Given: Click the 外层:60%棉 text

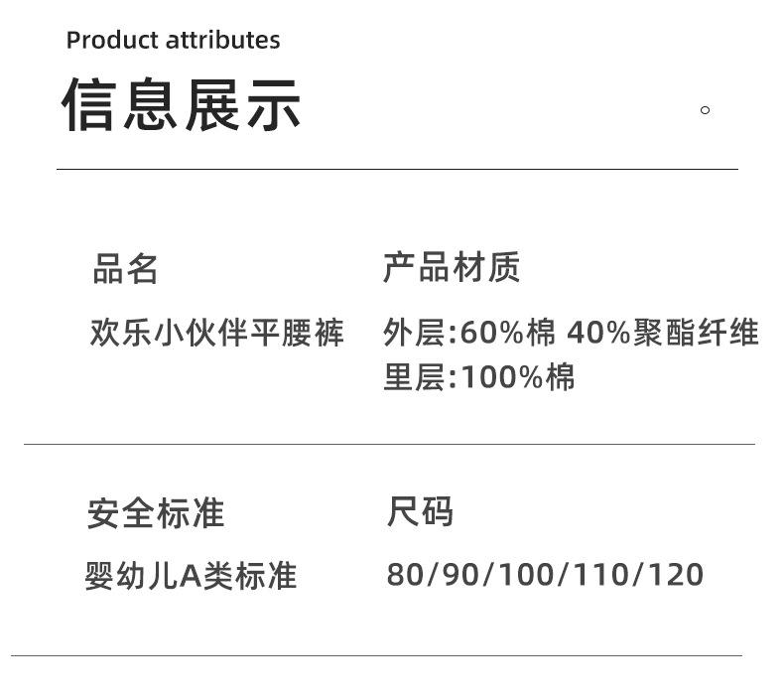Looking at the screenshot, I should pyautogui.click(x=468, y=333).
